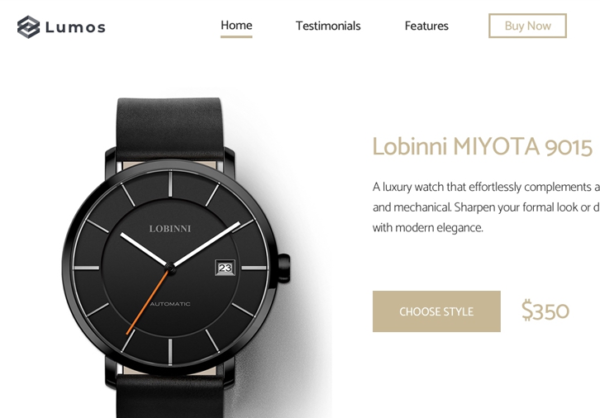Click the watch crown knob
The image size is (600, 418).
[x=284, y=268]
